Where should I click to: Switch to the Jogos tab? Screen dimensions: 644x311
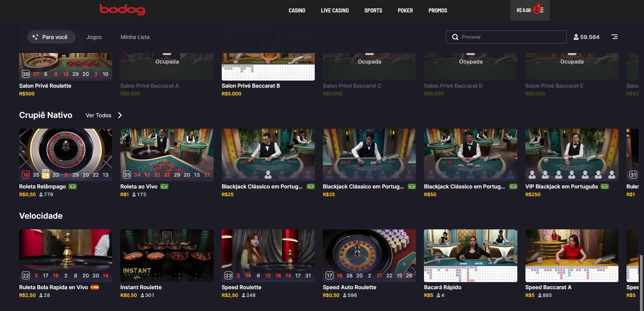coord(94,37)
